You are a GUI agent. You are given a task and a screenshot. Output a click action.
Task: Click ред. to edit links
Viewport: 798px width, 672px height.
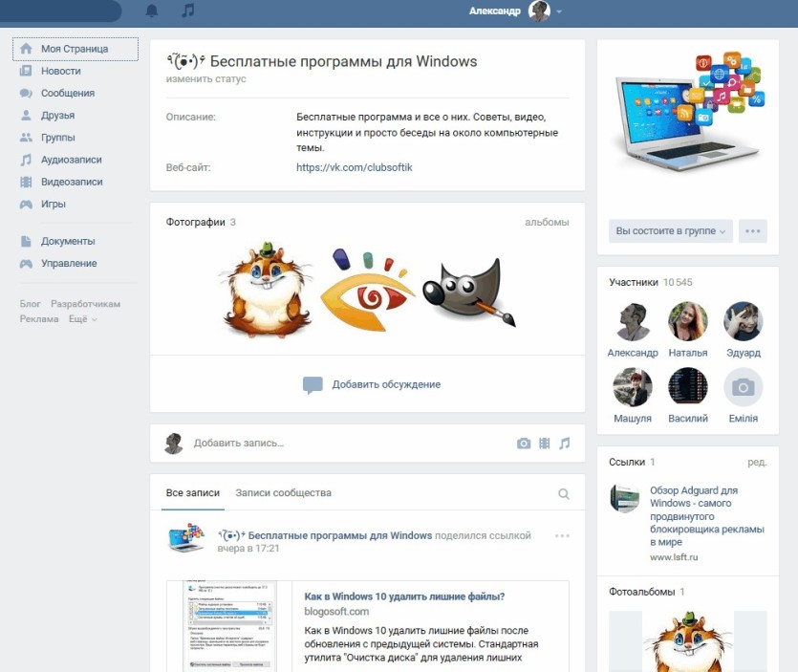[757, 462]
